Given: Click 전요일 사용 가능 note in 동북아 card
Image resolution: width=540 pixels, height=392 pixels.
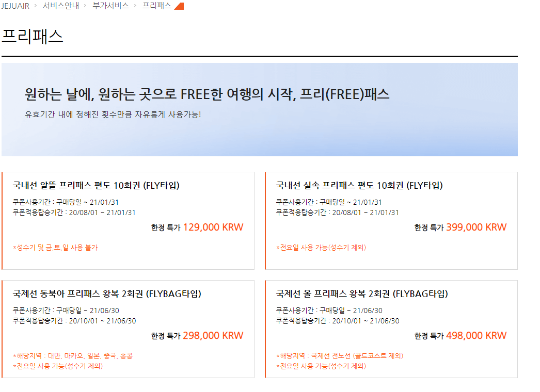Looking at the screenshot, I should click(58, 366).
